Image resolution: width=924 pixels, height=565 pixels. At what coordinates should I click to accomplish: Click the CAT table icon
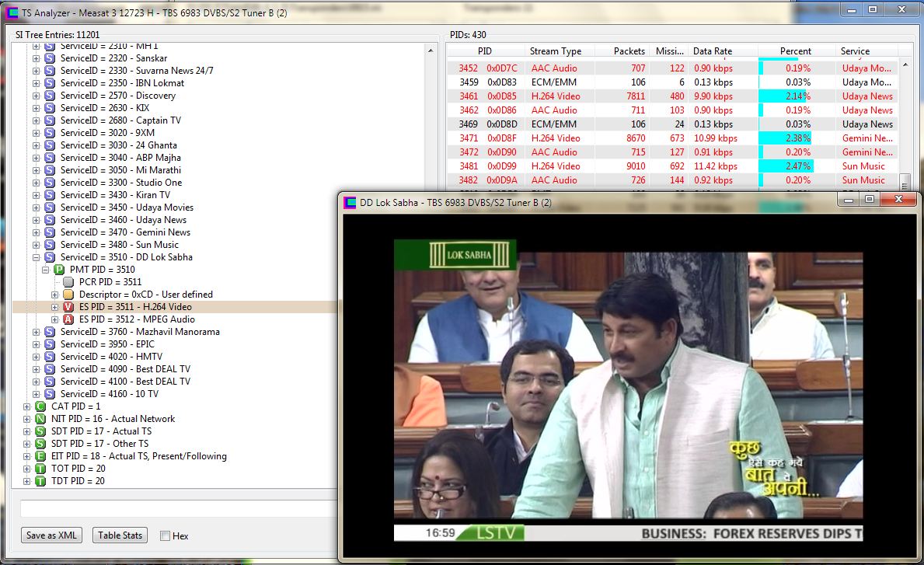pyautogui.click(x=40, y=406)
